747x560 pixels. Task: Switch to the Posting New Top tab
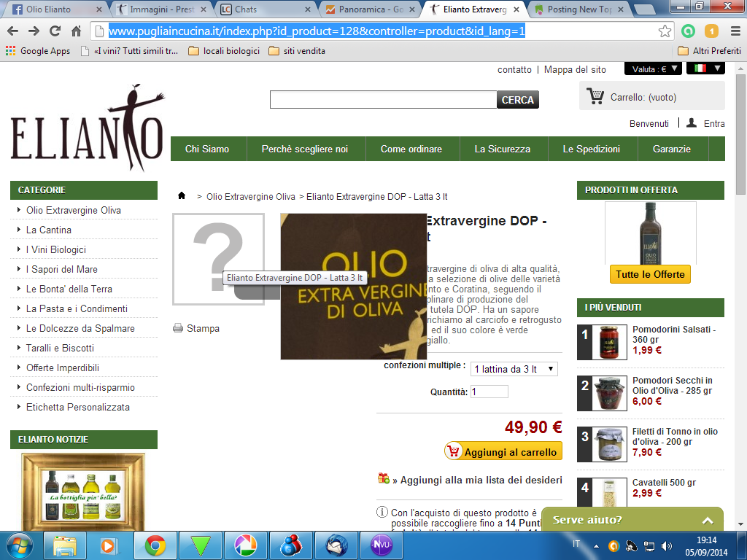point(579,9)
